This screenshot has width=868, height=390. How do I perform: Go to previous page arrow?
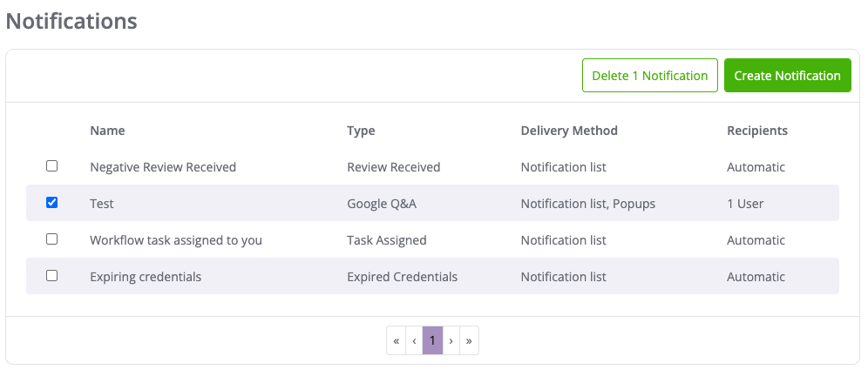point(414,341)
